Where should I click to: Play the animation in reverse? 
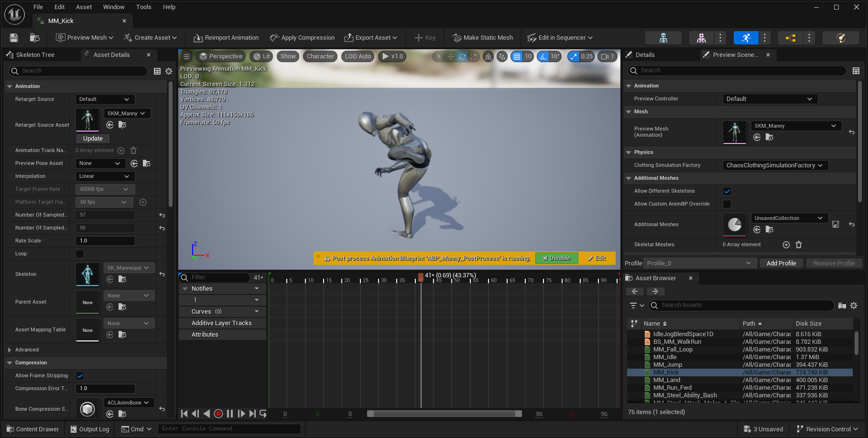(206, 414)
